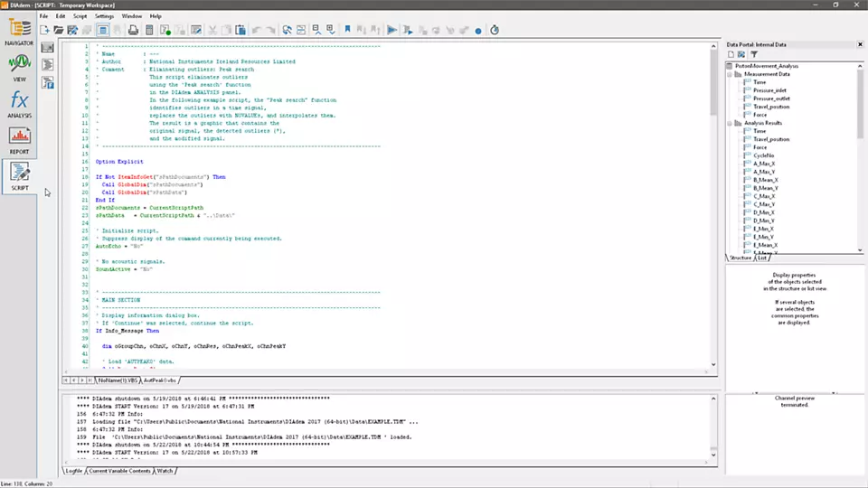Run the script with blue play icon
The width and height of the screenshot is (868, 488).
[392, 30]
